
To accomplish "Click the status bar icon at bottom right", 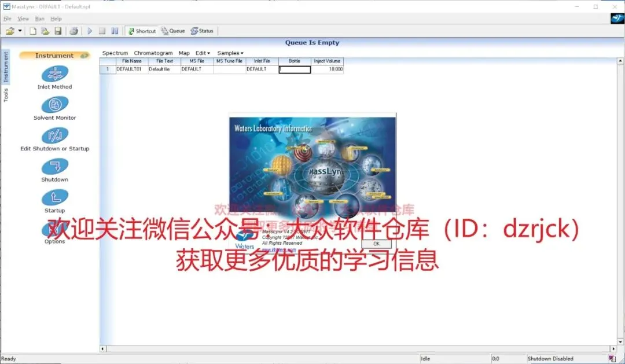I will [612, 359].
